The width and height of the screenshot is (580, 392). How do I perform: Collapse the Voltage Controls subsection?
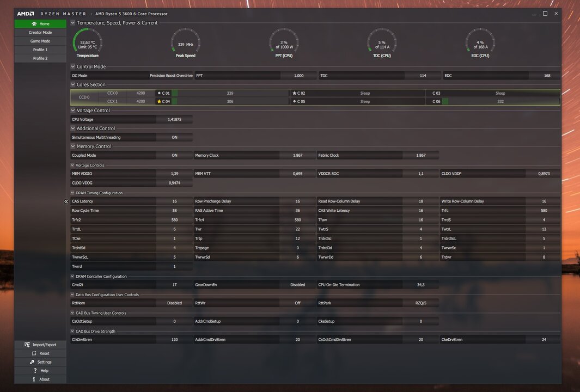[72, 166]
